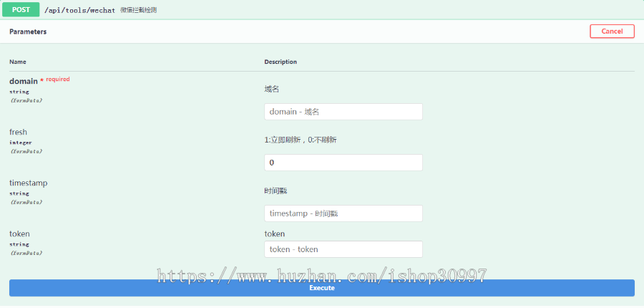Select the 'string' type under token
This screenshot has width=644, height=308.
coord(19,245)
